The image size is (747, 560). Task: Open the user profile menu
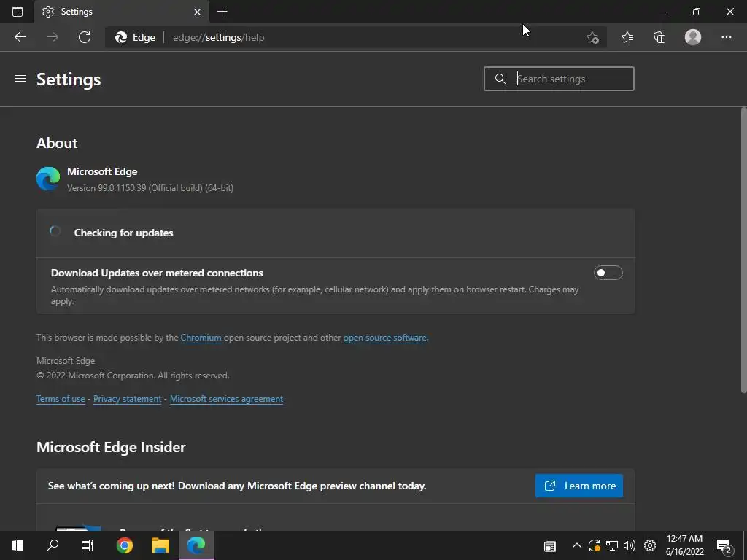[x=693, y=37]
